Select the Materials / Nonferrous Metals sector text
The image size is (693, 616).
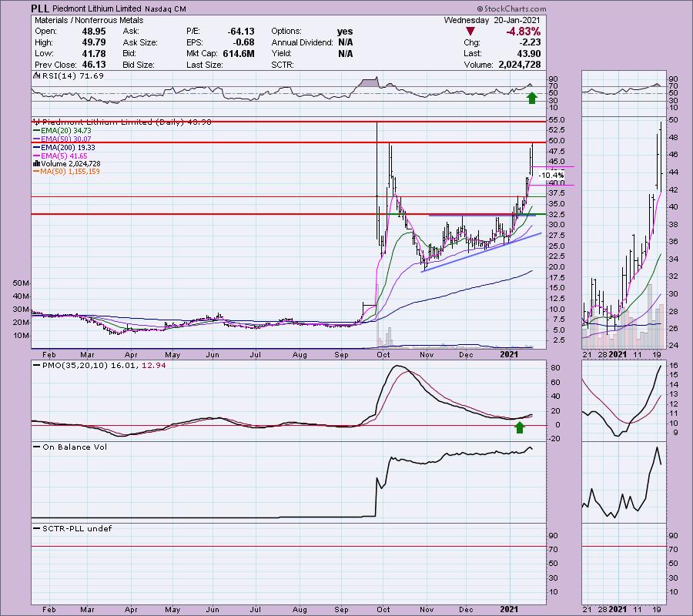point(89,20)
